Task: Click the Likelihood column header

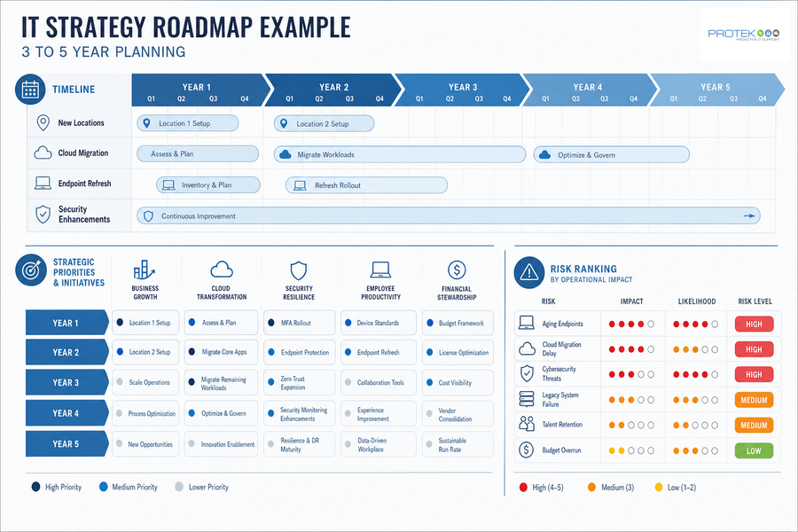Action: click(x=696, y=301)
